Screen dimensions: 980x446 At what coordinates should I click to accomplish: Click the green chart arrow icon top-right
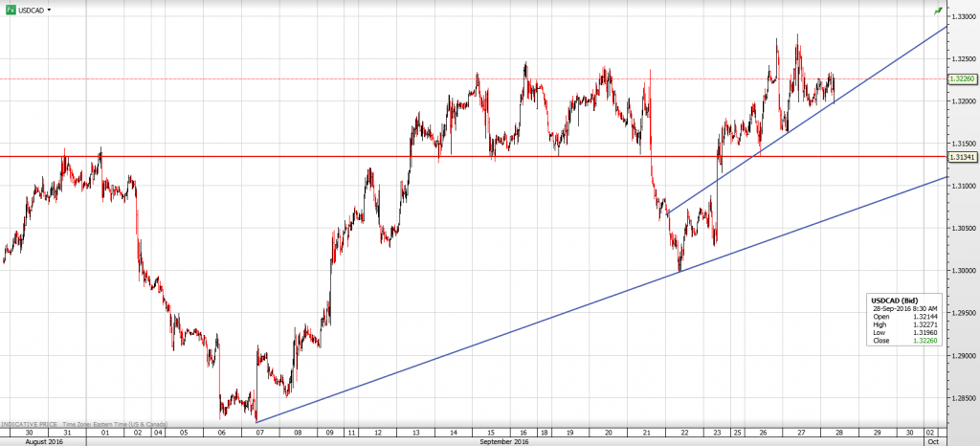(x=938, y=10)
